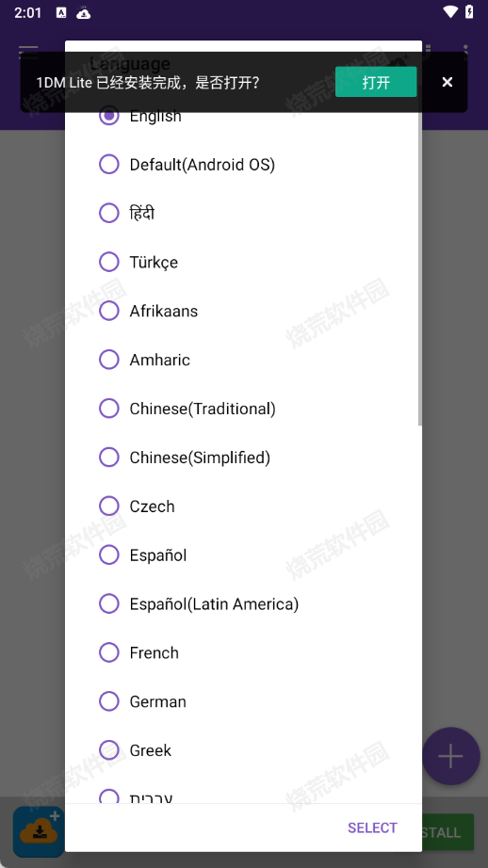Tap the cloud download status bar notification icon
Image resolution: width=488 pixels, height=868 pixels.
click(x=84, y=12)
